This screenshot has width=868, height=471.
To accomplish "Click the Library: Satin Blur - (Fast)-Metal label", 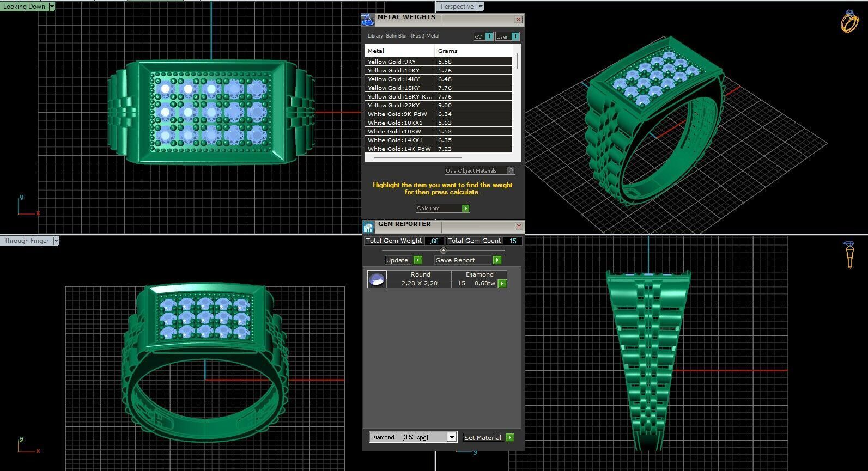I will [403, 36].
